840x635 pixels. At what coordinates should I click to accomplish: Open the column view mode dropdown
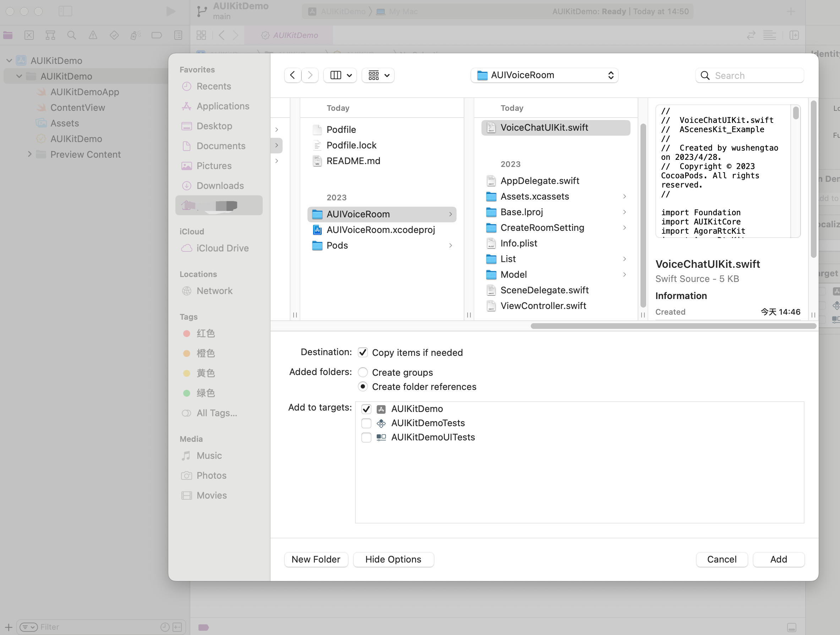click(340, 75)
